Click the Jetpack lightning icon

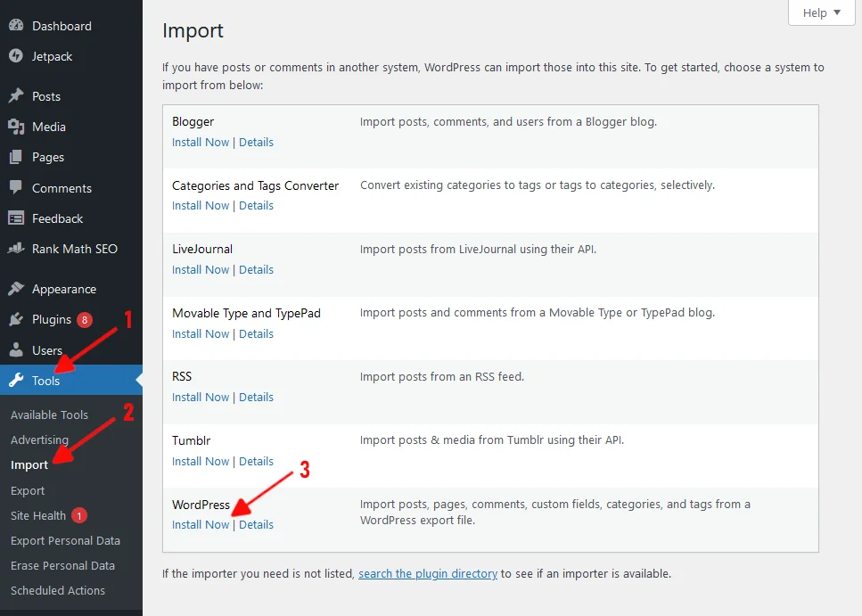coord(16,56)
